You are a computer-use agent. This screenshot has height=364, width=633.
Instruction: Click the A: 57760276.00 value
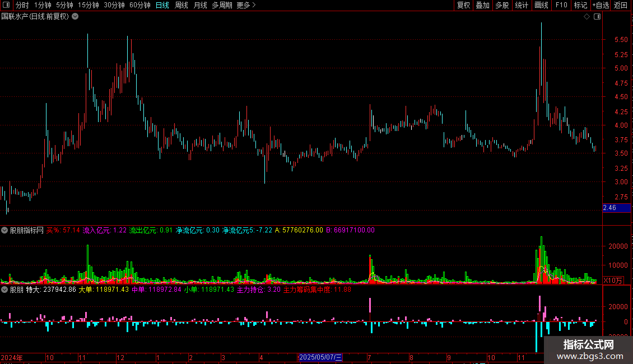tap(299, 230)
